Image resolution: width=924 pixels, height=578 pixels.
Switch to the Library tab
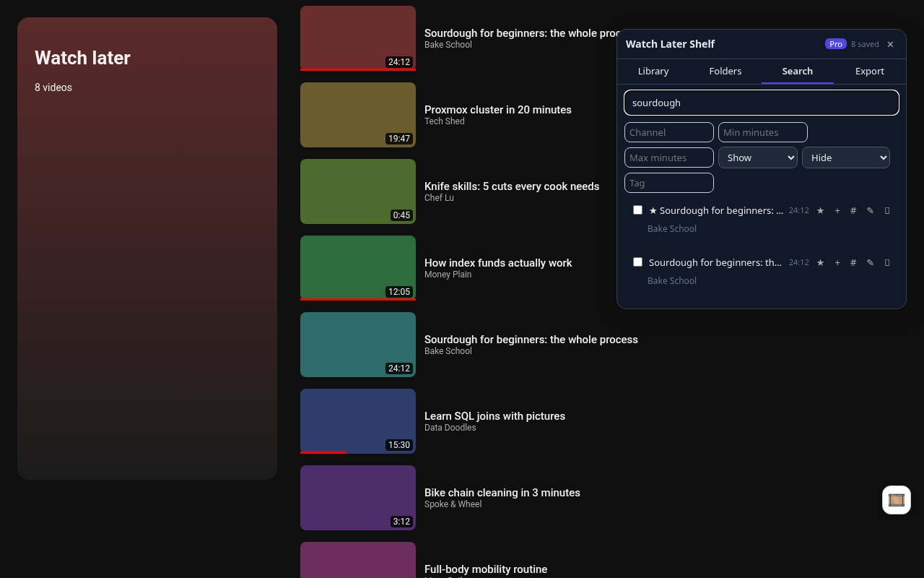pos(653,71)
